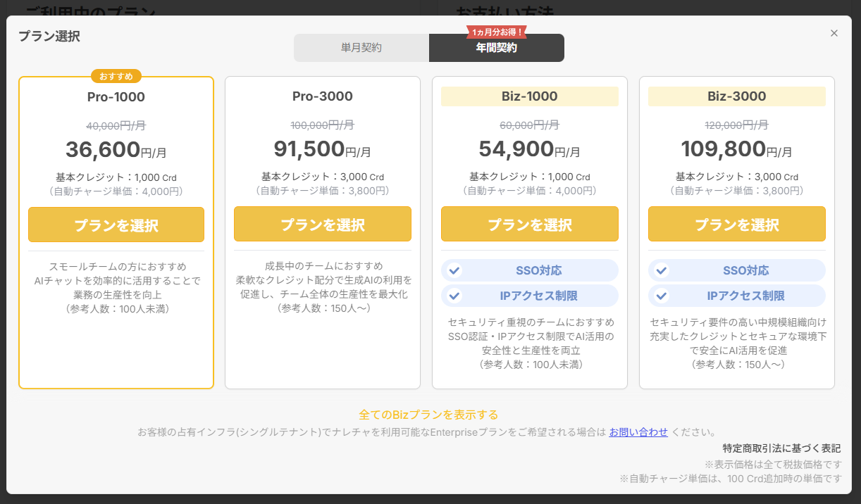This screenshot has height=504, width=861.
Task: Choose the Biz-1000 plan button
Action: click(x=530, y=225)
